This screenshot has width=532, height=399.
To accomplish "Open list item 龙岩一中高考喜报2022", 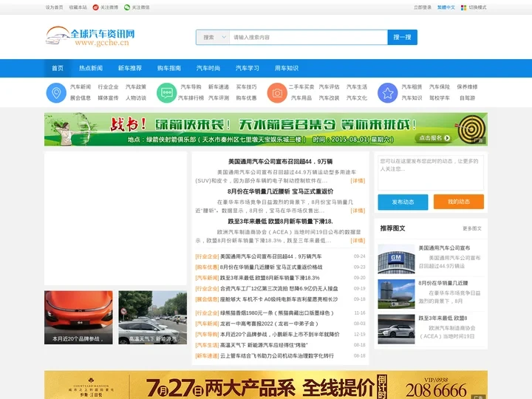I will tap(269, 324).
